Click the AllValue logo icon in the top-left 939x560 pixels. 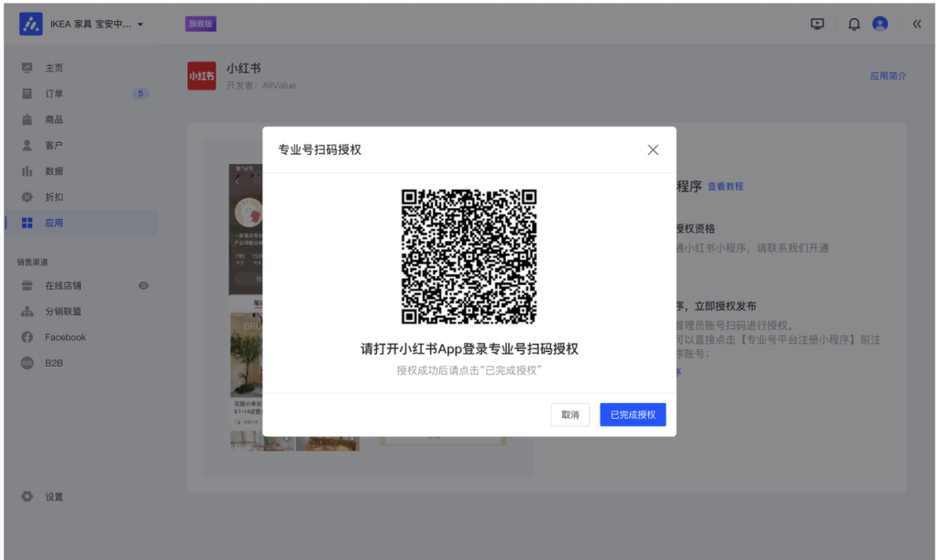coord(30,24)
